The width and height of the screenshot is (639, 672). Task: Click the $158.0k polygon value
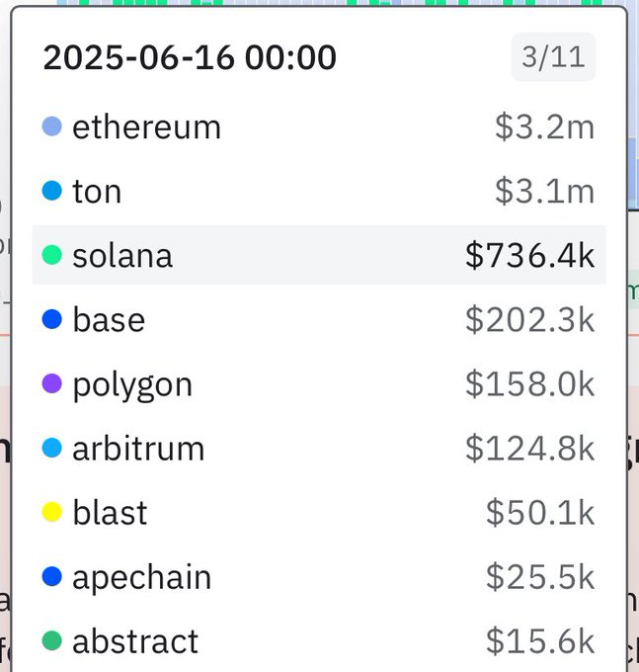tap(530, 384)
